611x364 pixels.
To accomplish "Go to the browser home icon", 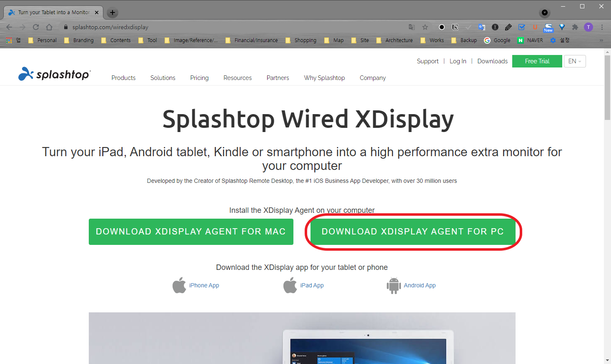I will tap(49, 27).
